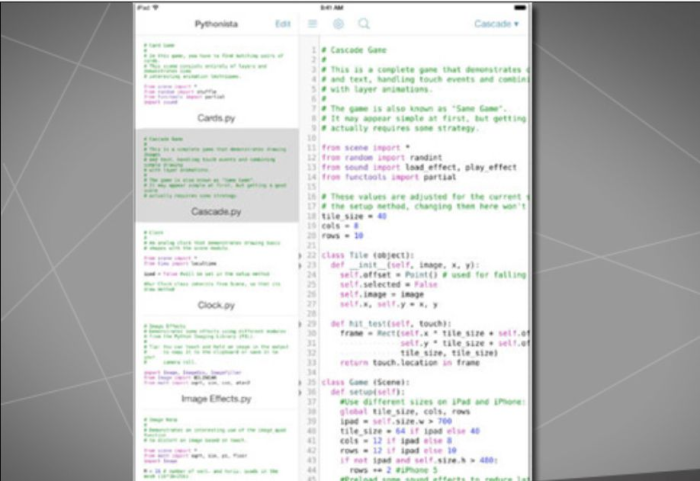Click the battery icon in the status bar
700x481 pixels.
click(520, 8)
